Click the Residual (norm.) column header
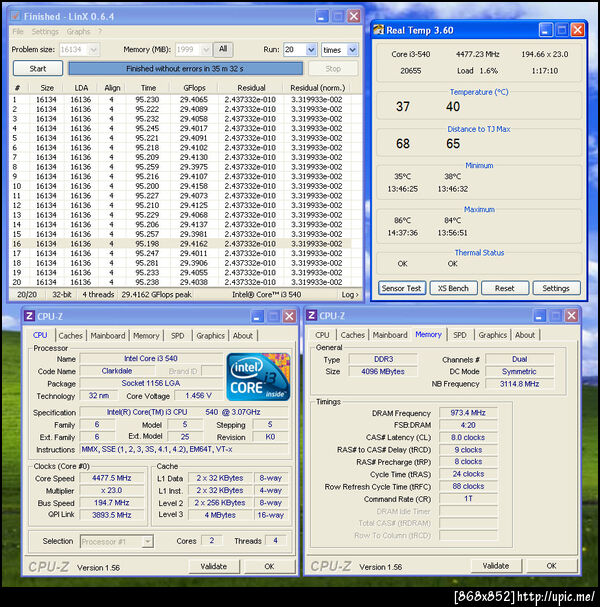The image size is (600, 607). pyautogui.click(x=317, y=88)
